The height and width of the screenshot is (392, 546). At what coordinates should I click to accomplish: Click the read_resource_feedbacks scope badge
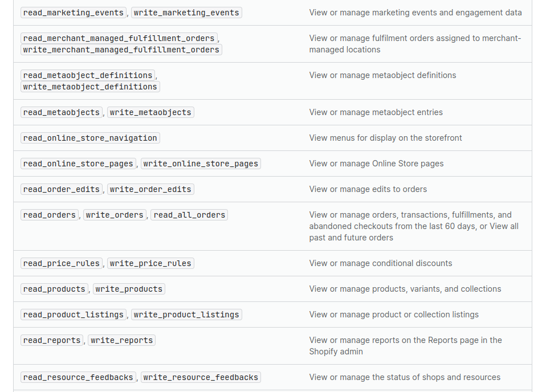pos(77,377)
